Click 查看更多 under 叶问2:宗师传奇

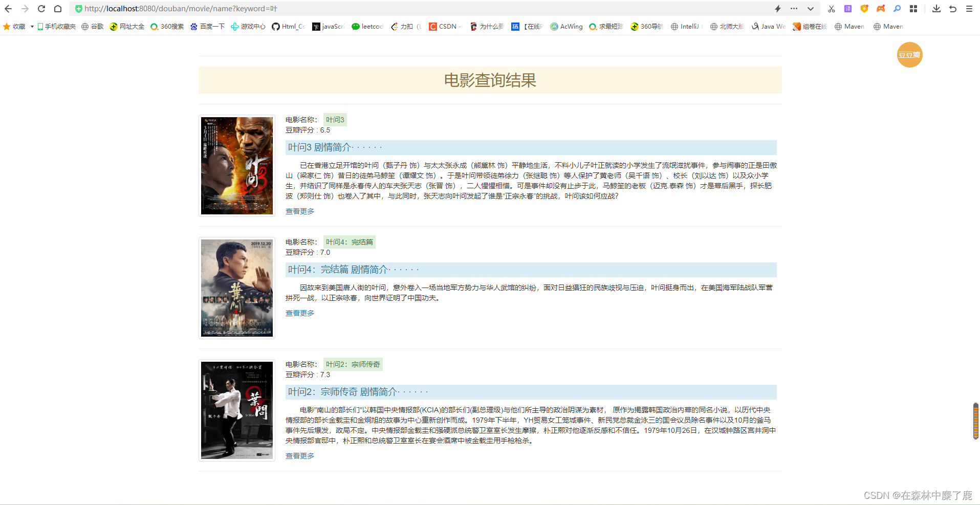[300, 456]
